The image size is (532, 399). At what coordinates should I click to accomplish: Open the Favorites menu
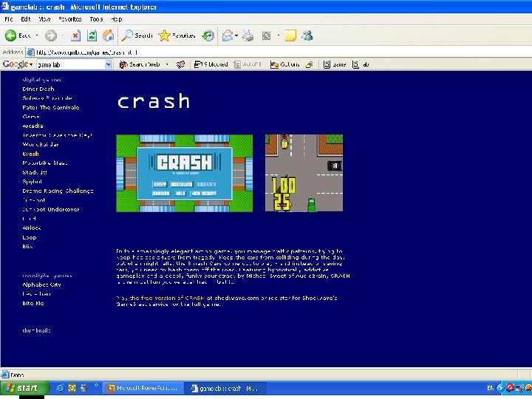click(x=69, y=19)
